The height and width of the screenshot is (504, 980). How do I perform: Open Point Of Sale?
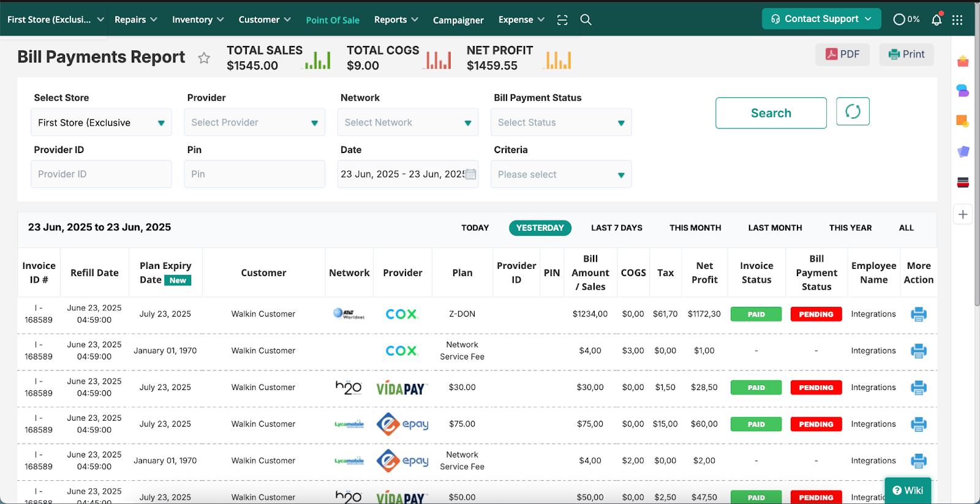[x=333, y=20]
